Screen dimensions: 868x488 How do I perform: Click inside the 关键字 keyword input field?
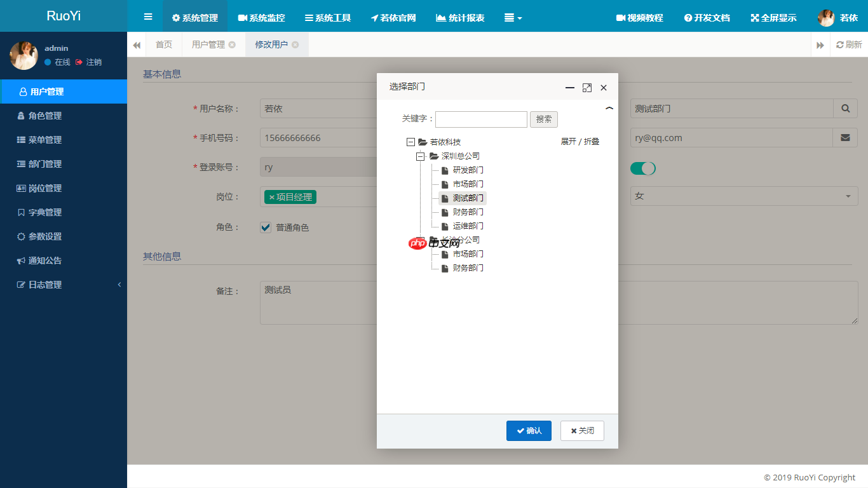(481, 119)
